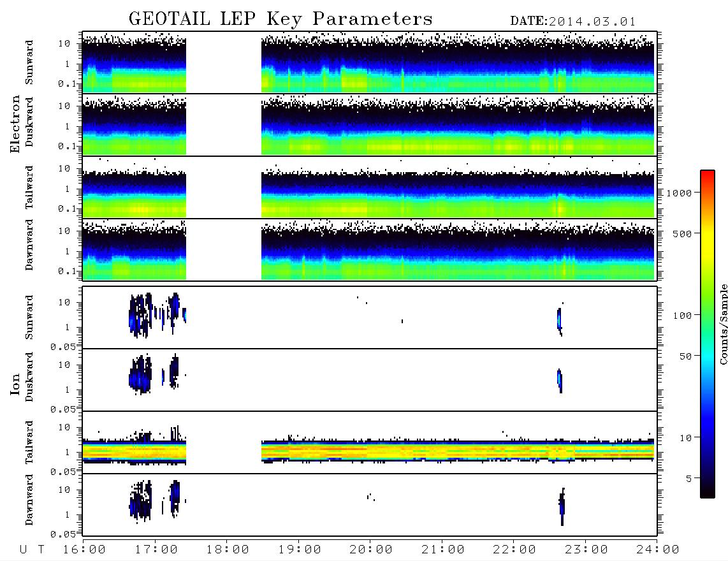Click the colorbar tick value 10

pyautogui.click(x=685, y=438)
